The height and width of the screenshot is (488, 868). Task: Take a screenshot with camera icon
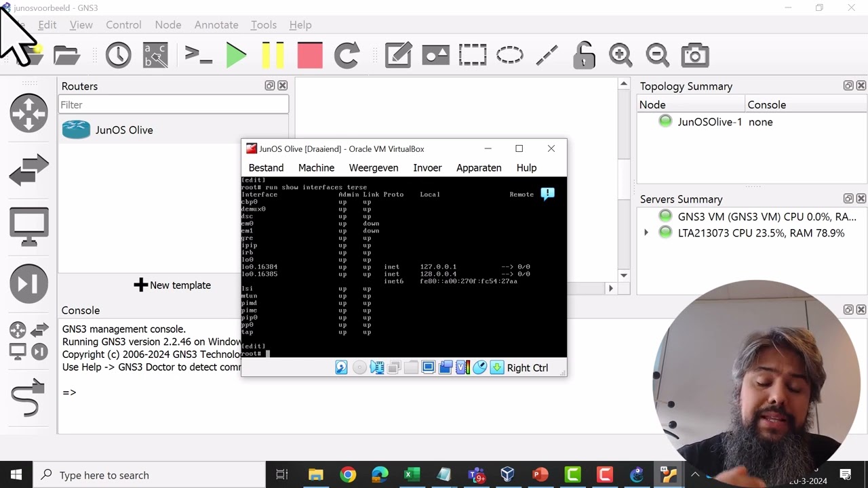click(695, 55)
